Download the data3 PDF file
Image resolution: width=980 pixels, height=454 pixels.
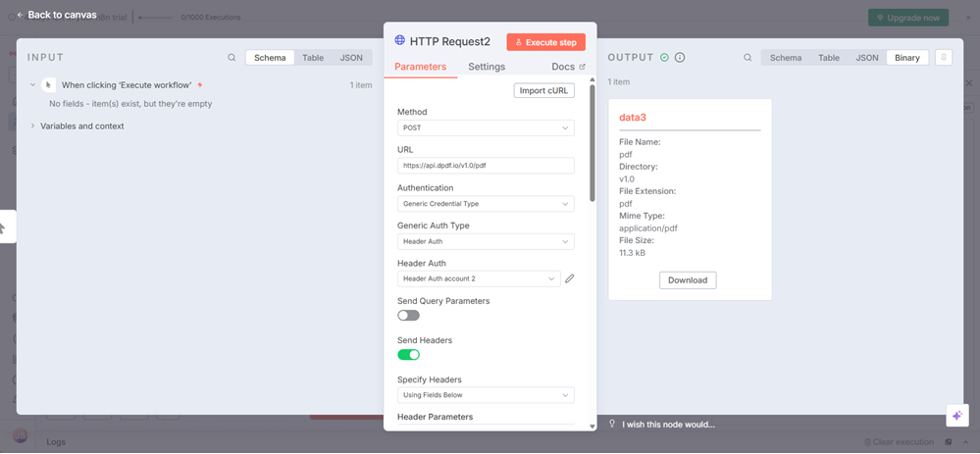[x=688, y=280]
